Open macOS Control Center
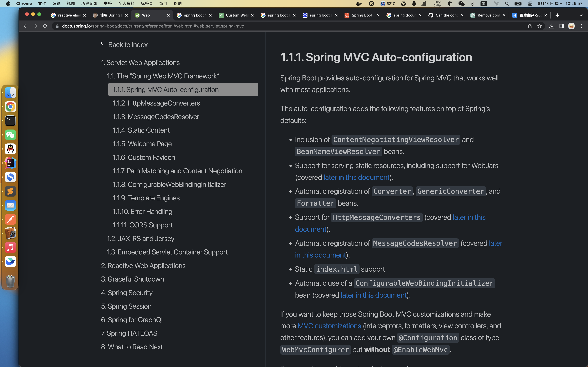Viewport: 588px width, 367px height. pos(530,3)
